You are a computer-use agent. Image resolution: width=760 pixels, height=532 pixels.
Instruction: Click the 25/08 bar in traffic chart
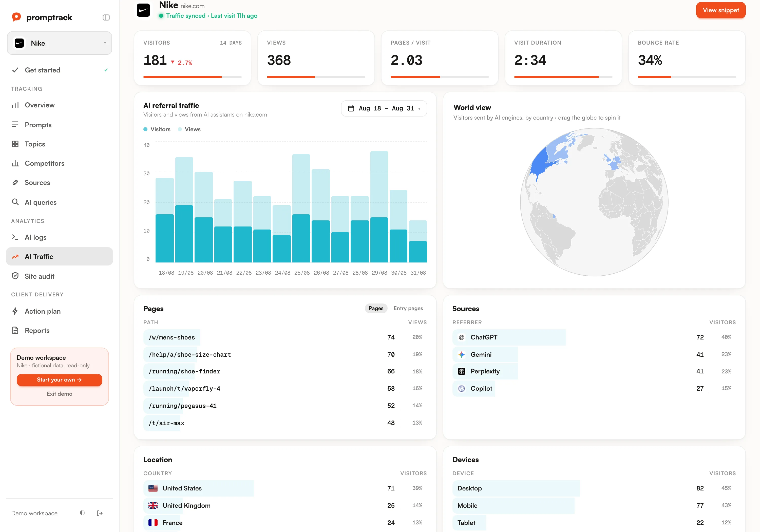click(301, 208)
